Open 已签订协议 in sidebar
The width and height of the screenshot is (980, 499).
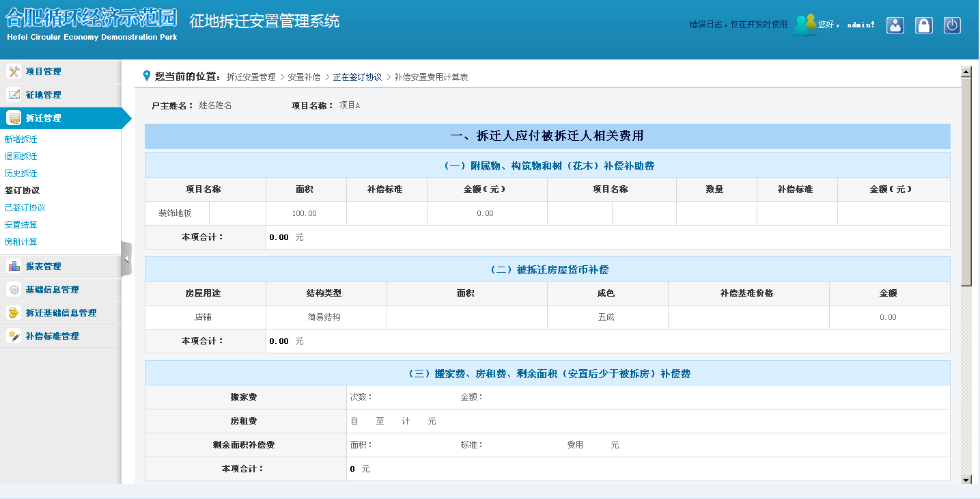pos(25,208)
